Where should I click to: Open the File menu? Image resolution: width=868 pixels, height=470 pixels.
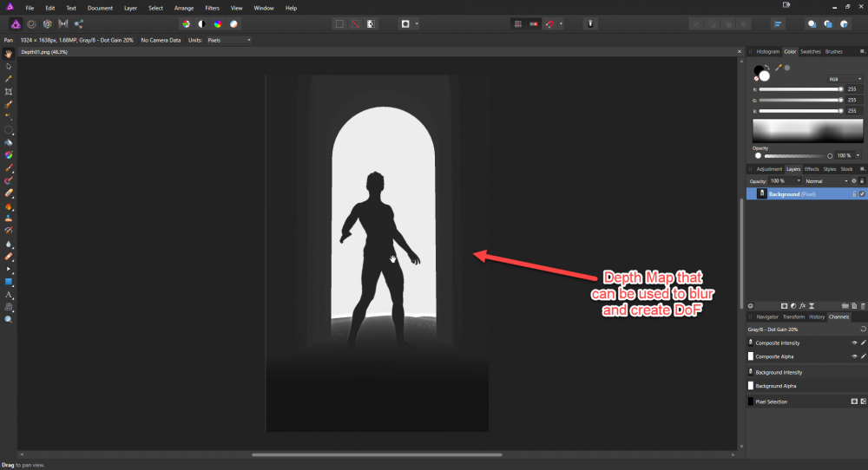[x=30, y=8]
